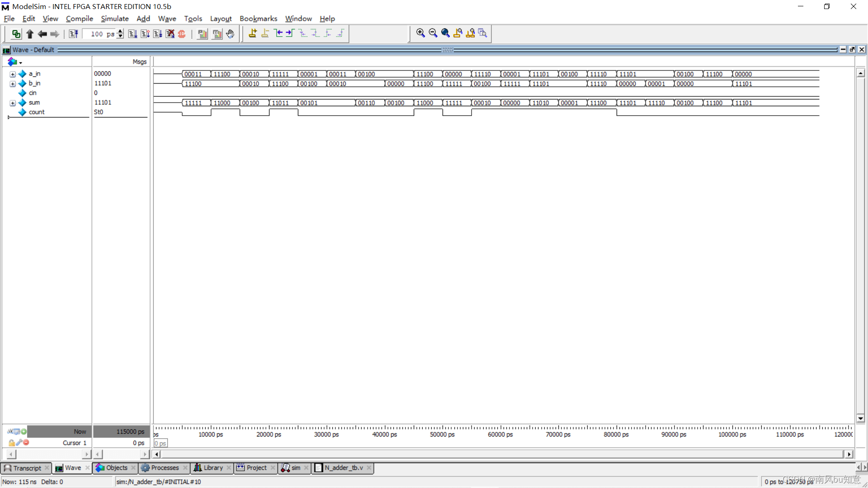868x488 pixels.
Task: Expand the a_in signal tree item
Action: coord(12,73)
